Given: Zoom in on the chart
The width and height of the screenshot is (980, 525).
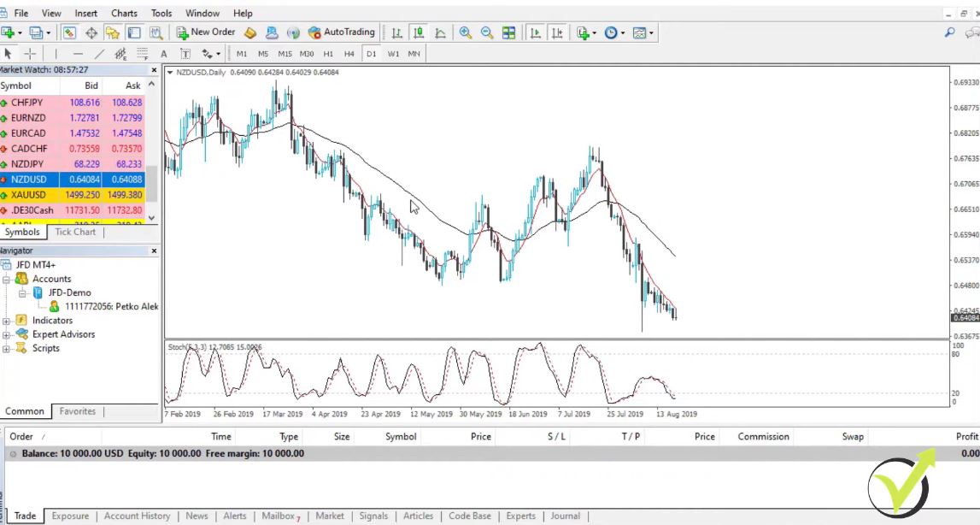Looking at the screenshot, I should tap(466, 32).
